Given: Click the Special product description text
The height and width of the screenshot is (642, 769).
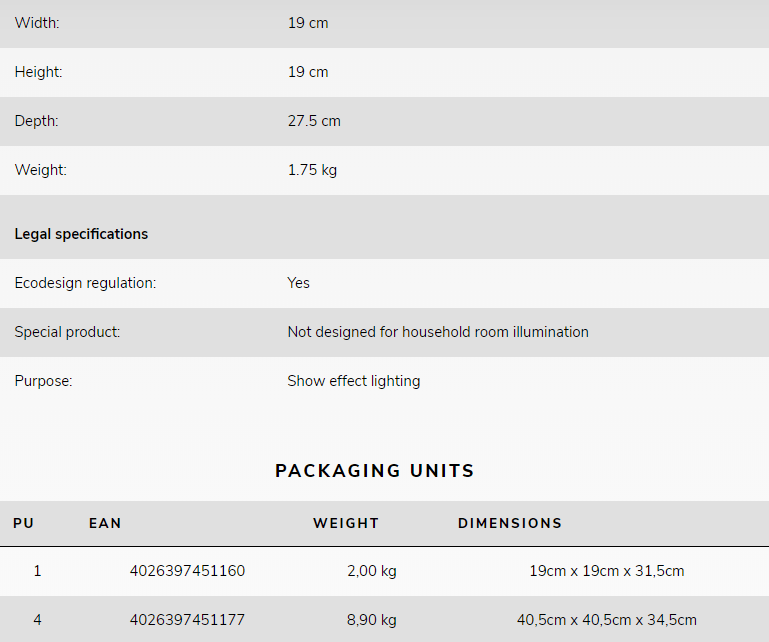Looking at the screenshot, I should click(438, 332).
